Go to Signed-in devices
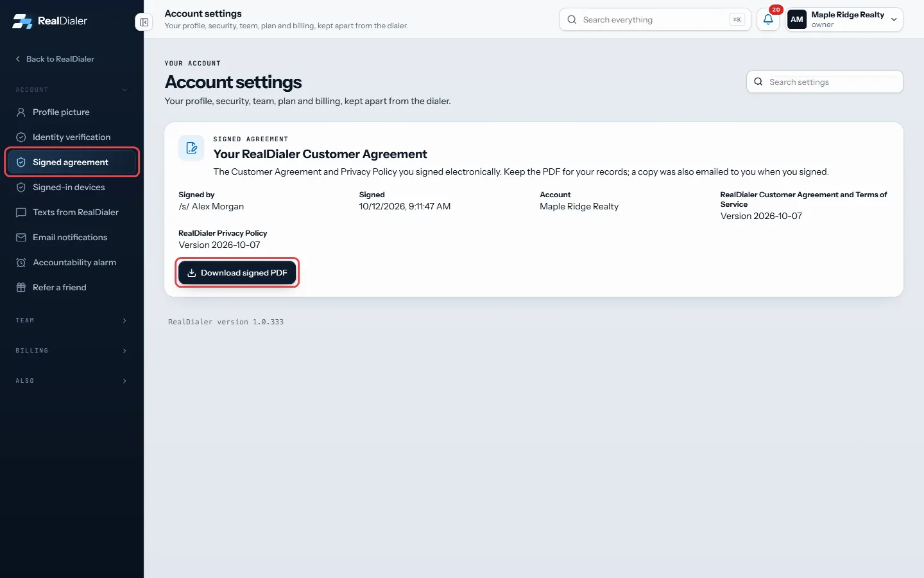 pos(72,188)
